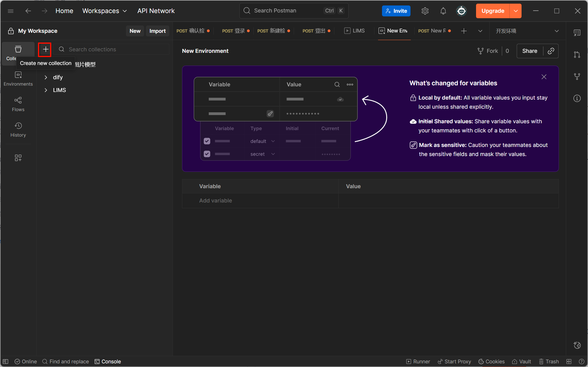Switch to the LIMS runner tab
This screenshot has height=367, width=588.
(x=354, y=31)
